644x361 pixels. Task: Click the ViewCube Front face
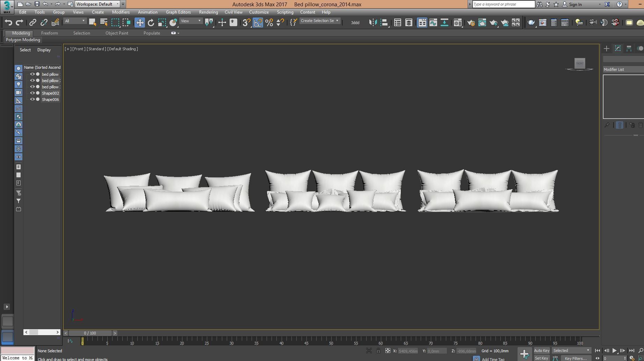click(x=580, y=63)
